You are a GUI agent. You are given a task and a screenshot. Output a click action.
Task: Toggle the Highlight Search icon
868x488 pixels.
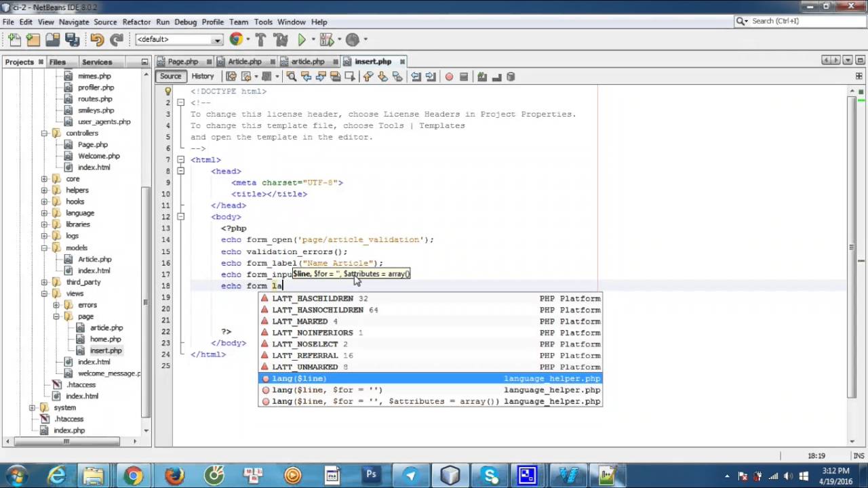coord(336,77)
